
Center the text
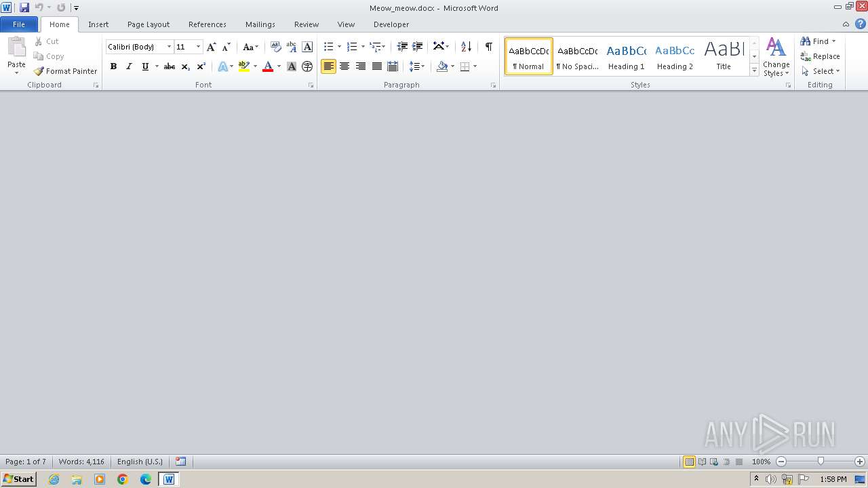click(344, 66)
